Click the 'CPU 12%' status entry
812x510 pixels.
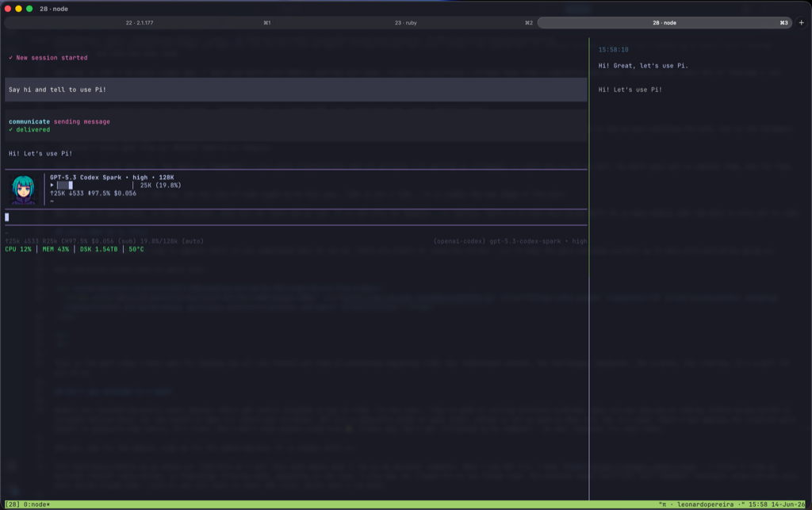click(18, 250)
